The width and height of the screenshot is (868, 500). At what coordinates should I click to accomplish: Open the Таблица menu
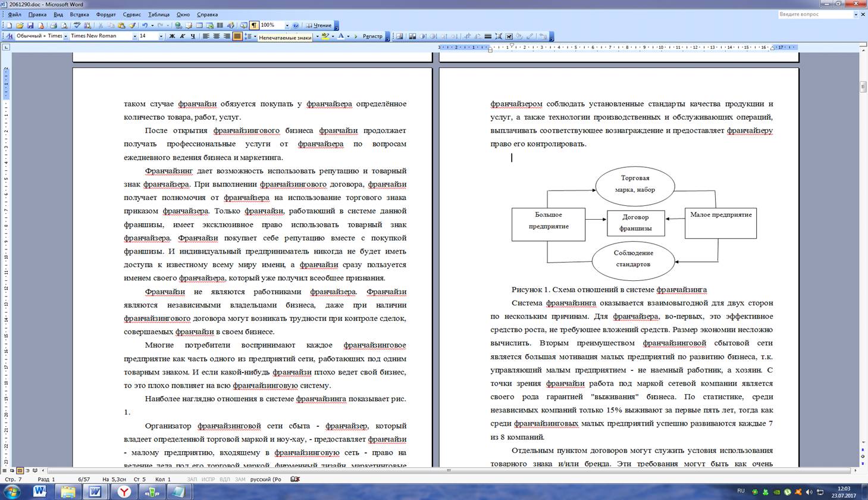click(x=158, y=14)
